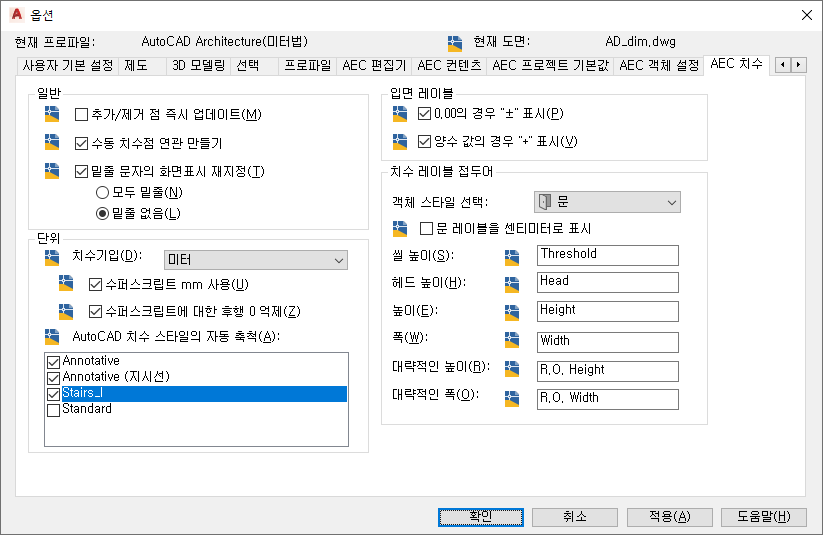Toggle Stairs_I style checkbox
Viewport: 823px width, 535px height.
pos(53,394)
